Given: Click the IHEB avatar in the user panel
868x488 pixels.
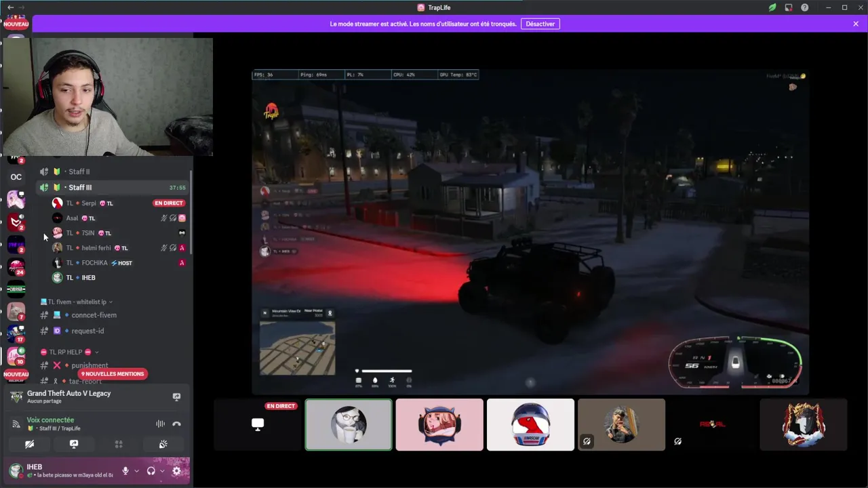Looking at the screenshot, I should (x=16, y=471).
